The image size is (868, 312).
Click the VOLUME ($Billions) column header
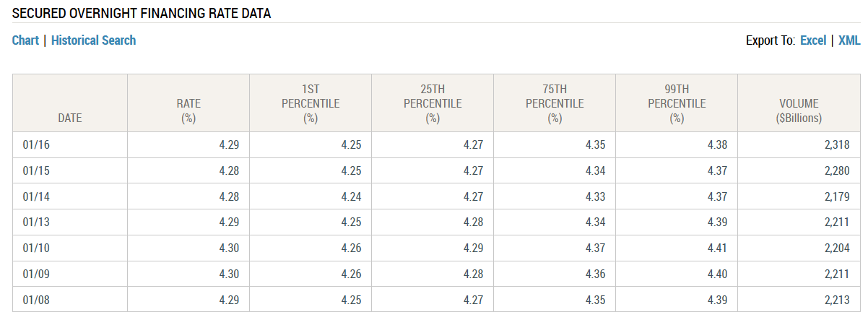coord(799,110)
